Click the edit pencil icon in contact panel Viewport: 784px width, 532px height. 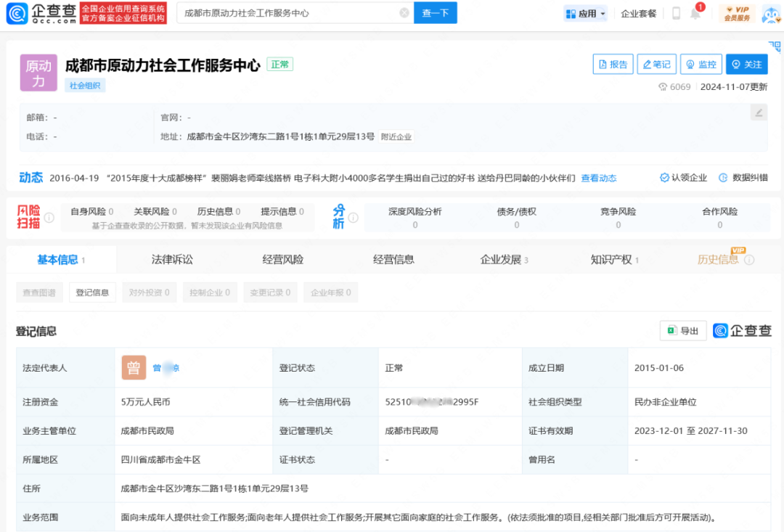click(x=759, y=112)
